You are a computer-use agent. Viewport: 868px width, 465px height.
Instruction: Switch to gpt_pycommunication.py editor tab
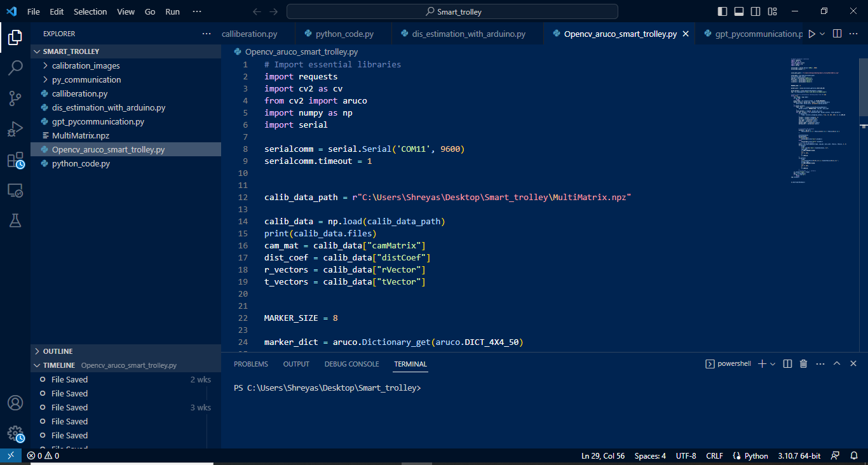(750, 34)
